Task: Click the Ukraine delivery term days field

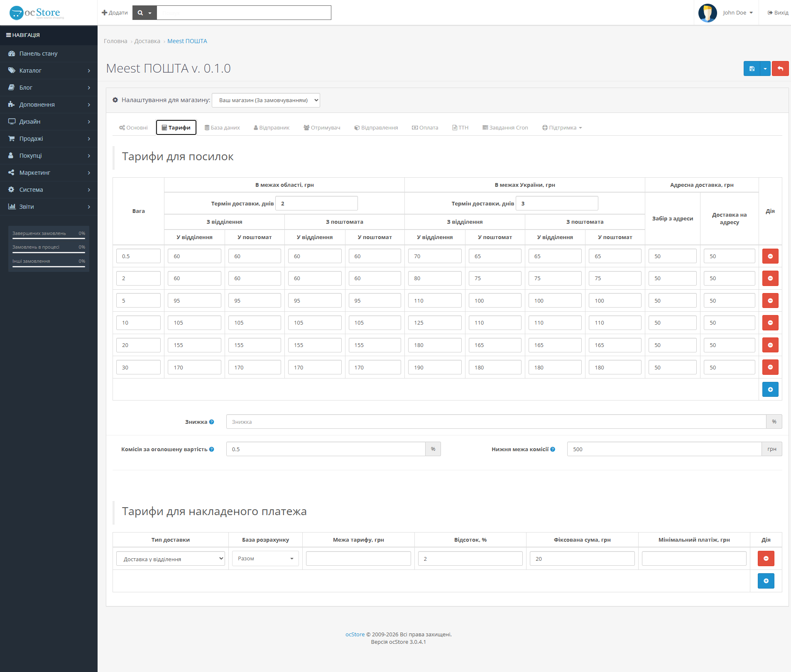Action: click(557, 203)
